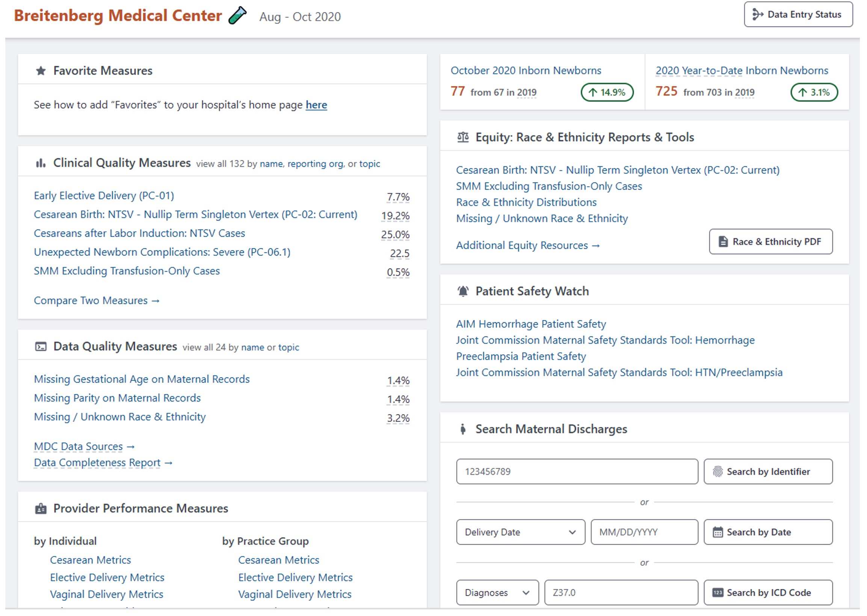View clinical measures by reporting org

[316, 164]
